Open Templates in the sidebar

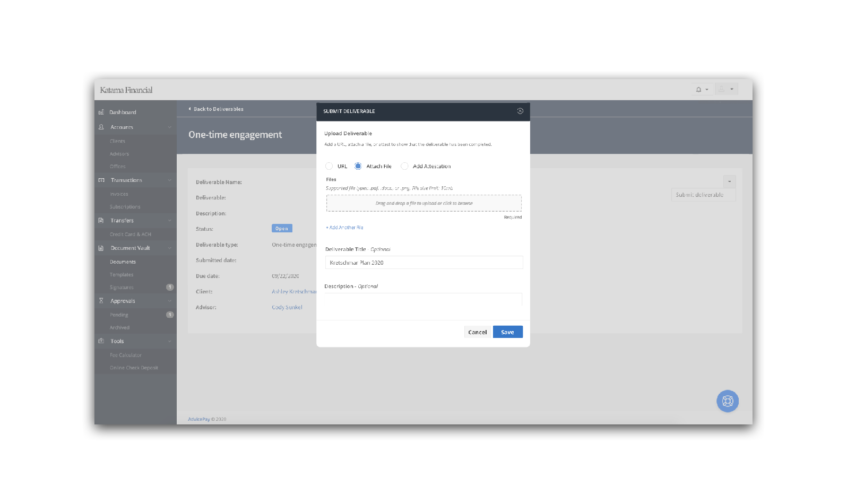tap(122, 275)
